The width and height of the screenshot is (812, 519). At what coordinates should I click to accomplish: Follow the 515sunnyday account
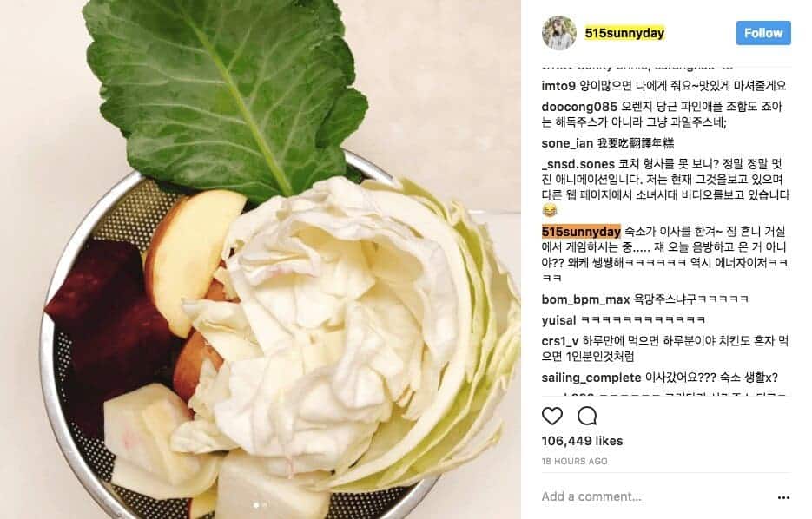(x=763, y=33)
